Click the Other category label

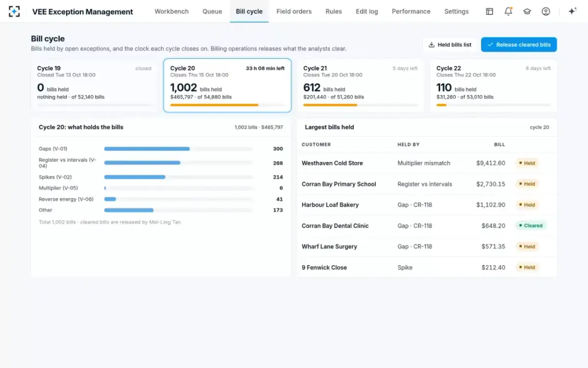46,210
